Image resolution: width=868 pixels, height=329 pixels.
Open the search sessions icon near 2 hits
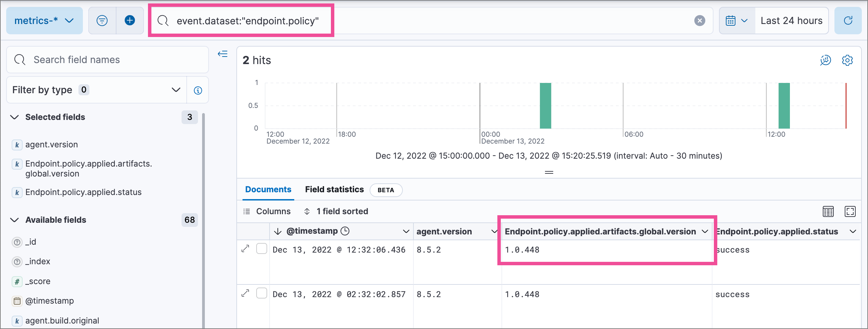(826, 60)
